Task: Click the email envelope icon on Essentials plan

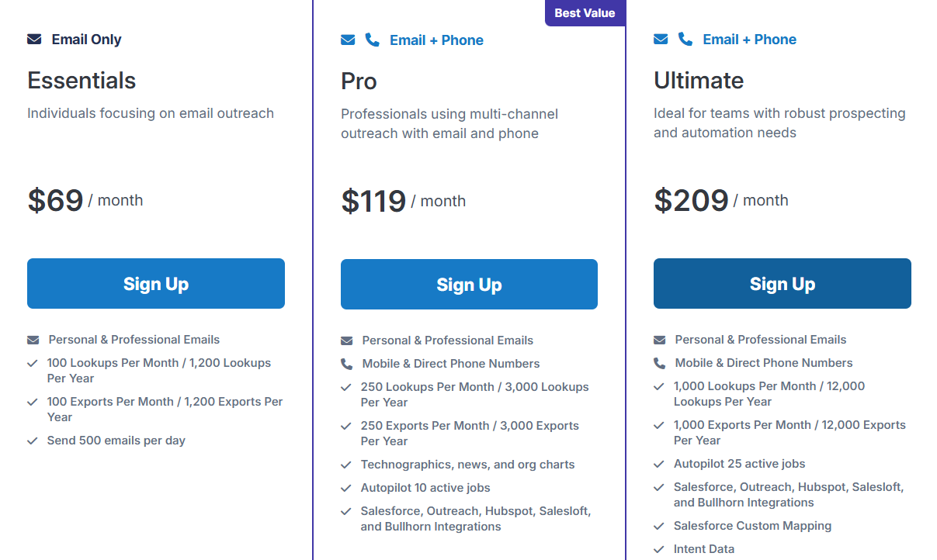Action: pos(33,39)
